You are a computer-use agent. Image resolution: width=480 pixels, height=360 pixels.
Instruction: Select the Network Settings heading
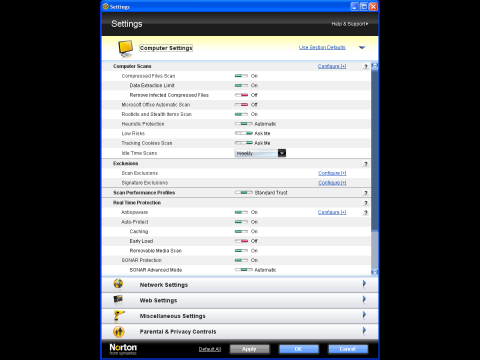click(164, 285)
